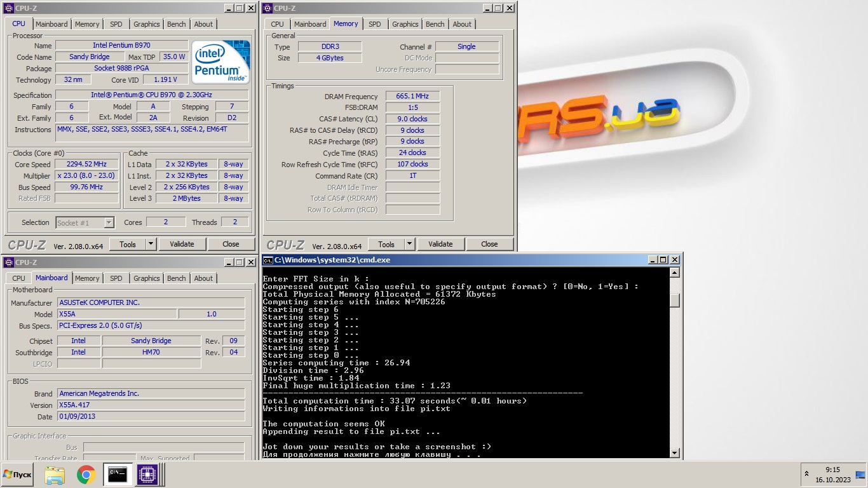Click the DDR3 memory type field

click(330, 46)
